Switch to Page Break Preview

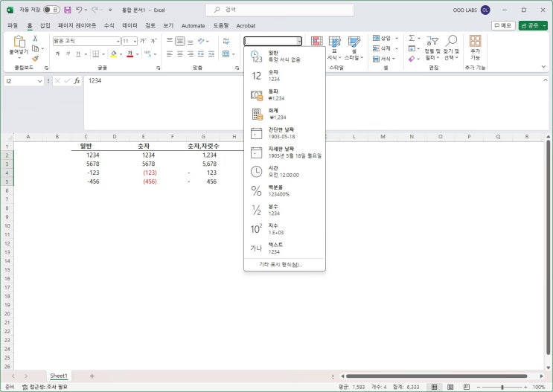[467, 387]
